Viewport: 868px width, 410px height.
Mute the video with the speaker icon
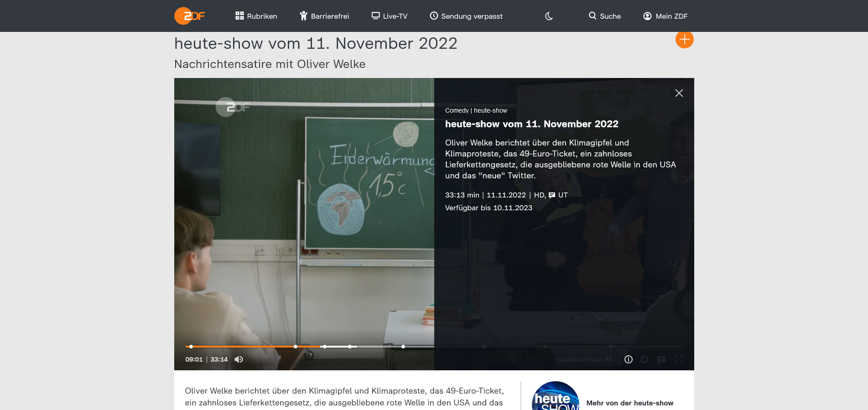tap(239, 359)
